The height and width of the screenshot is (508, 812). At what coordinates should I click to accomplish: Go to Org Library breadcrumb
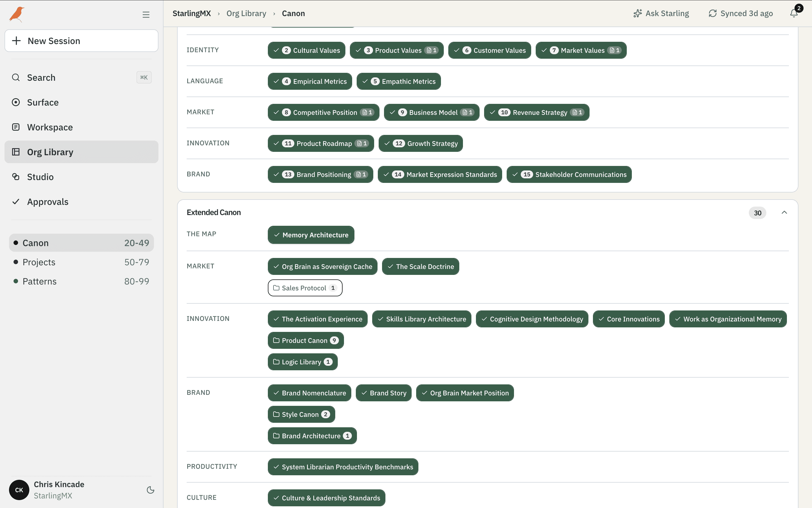[246, 14]
